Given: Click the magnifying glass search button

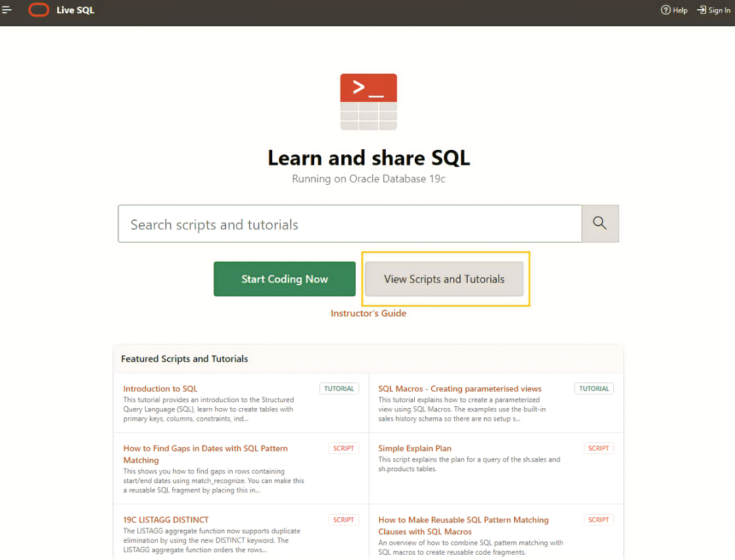Looking at the screenshot, I should coord(600,223).
